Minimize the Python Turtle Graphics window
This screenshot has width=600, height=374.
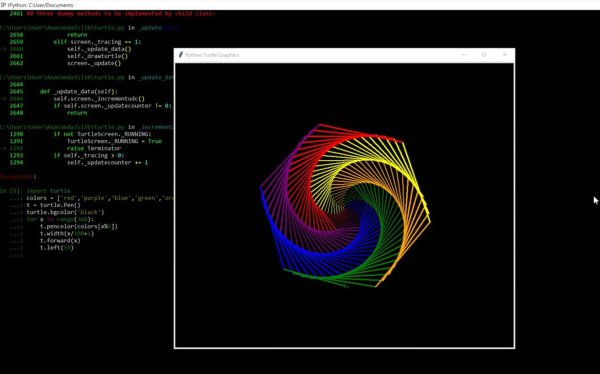click(463, 55)
